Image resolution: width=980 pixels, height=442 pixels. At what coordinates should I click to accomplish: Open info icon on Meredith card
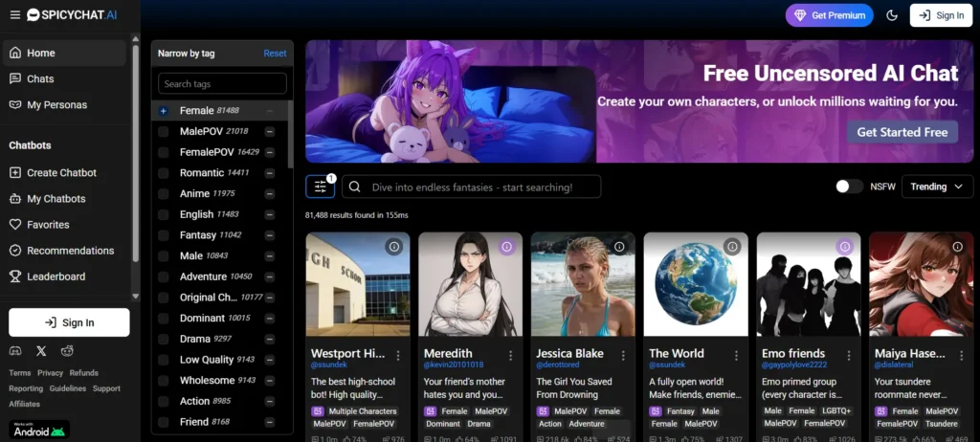click(506, 247)
